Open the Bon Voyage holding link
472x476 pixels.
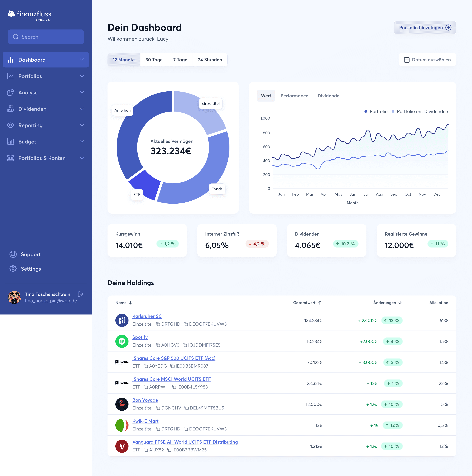tap(145, 400)
